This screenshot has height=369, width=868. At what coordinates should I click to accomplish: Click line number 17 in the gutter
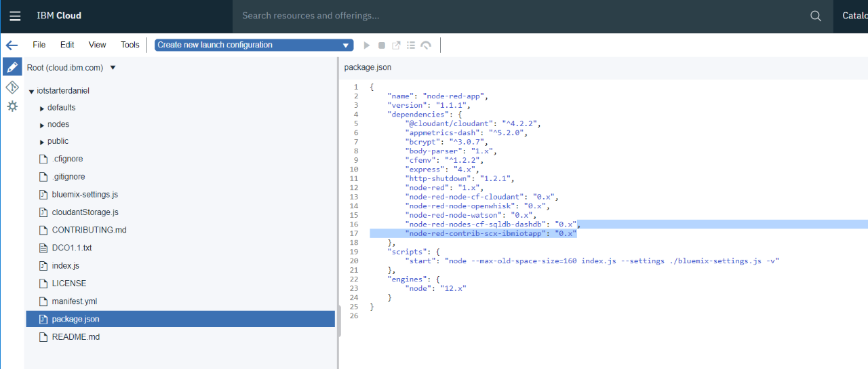[355, 233]
